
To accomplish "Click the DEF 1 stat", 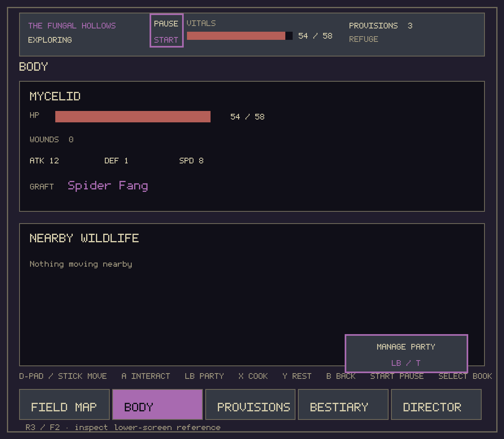I will coord(116,161).
